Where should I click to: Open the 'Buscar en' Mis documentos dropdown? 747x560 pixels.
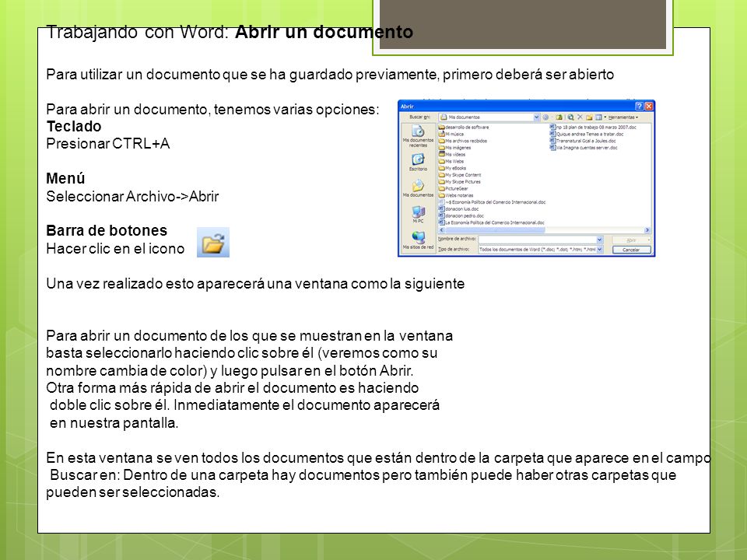coord(536,117)
